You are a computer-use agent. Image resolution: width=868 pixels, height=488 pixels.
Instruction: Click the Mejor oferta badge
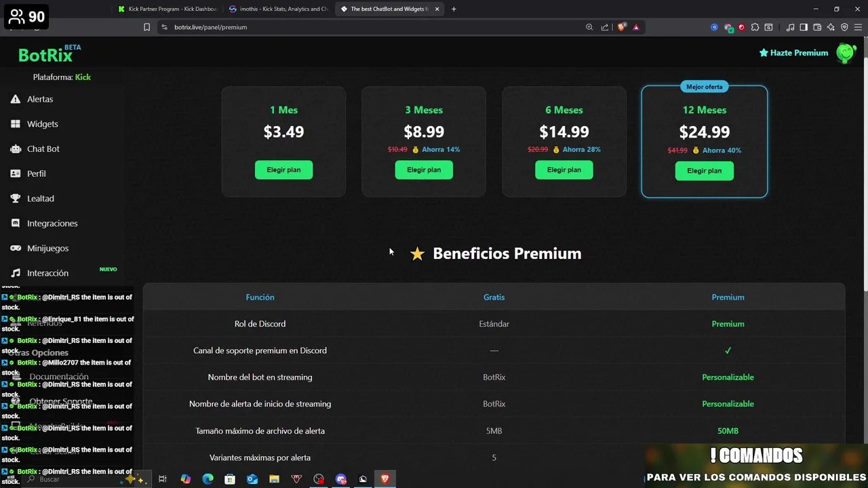705,87
